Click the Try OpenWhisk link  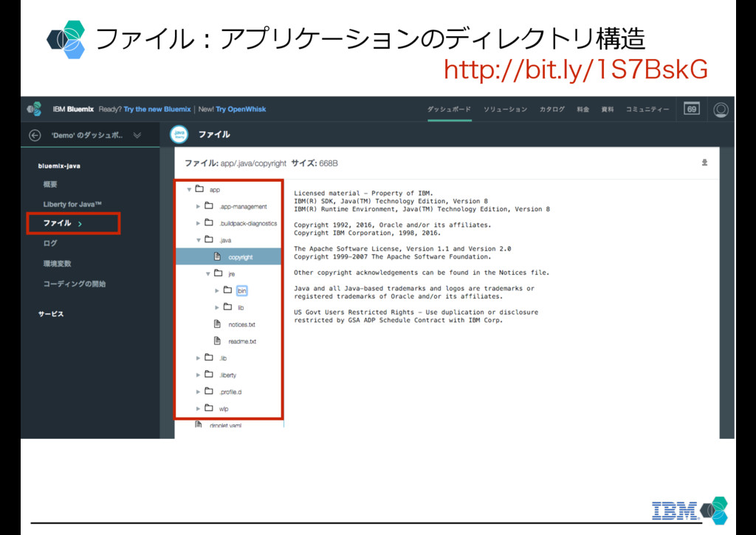pos(241,109)
